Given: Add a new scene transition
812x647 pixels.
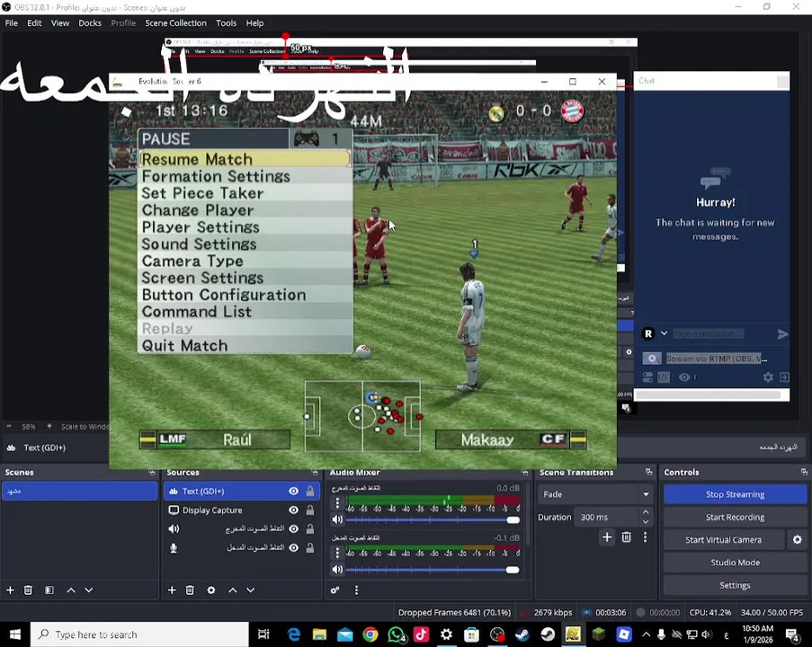Looking at the screenshot, I should tap(607, 537).
